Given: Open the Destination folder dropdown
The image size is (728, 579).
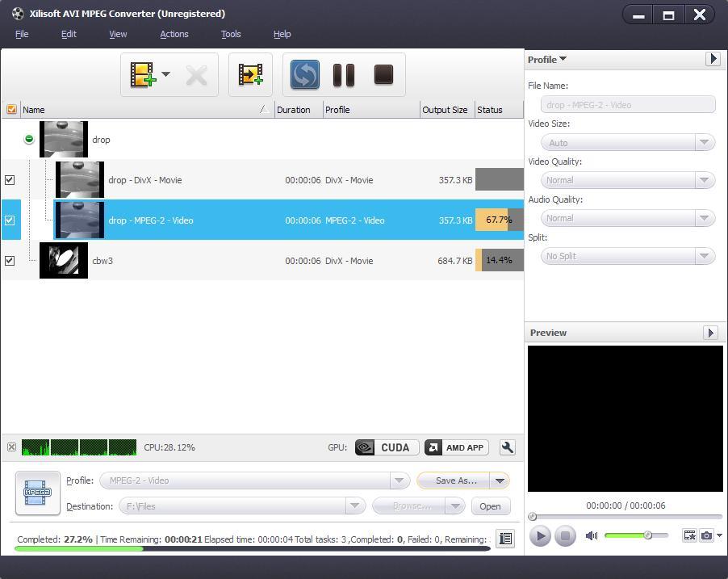Looking at the screenshot, I should 354,506.
